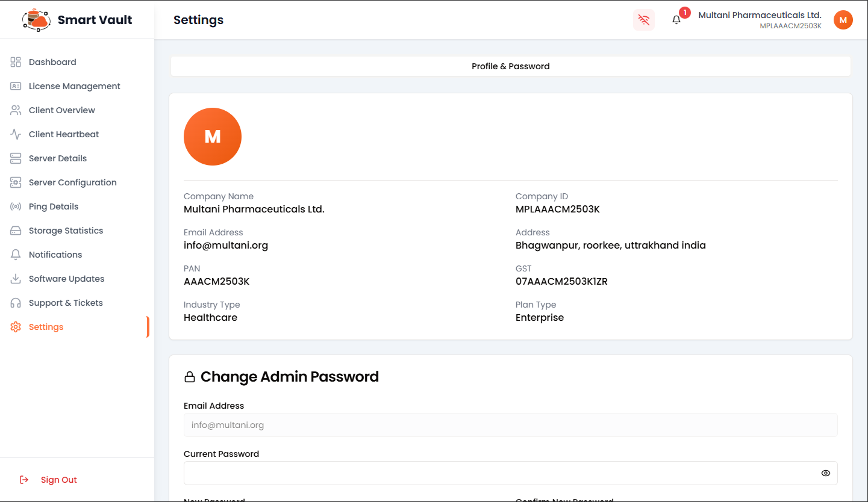The height and width of the screenshot is (502, 868).
Task: Click the Support & Tickets headset icon
Action: [16, 303]
